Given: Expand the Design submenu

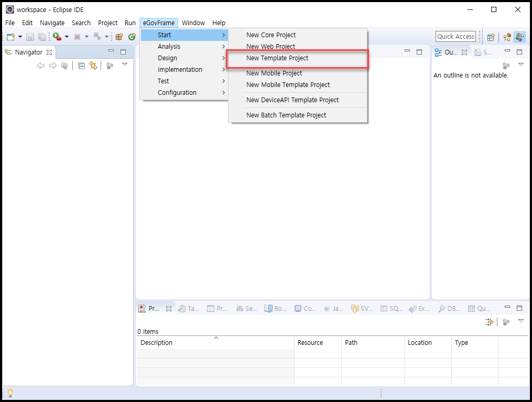Looking at the screenshot, I should click(184, 58).
